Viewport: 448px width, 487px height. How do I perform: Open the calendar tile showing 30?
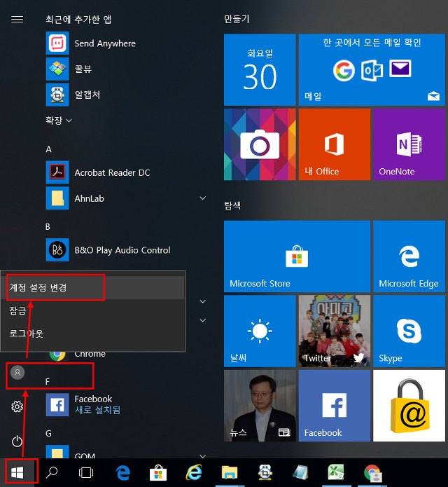click(260, 69)
